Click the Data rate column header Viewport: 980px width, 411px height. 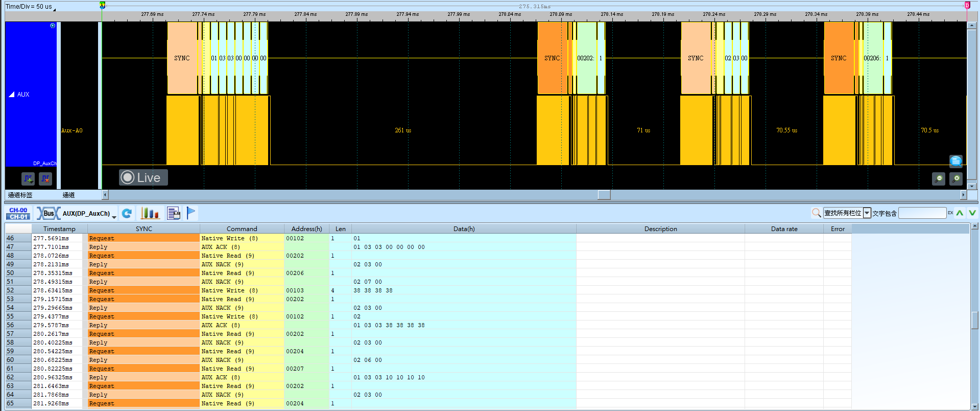[x=784, y=229]
